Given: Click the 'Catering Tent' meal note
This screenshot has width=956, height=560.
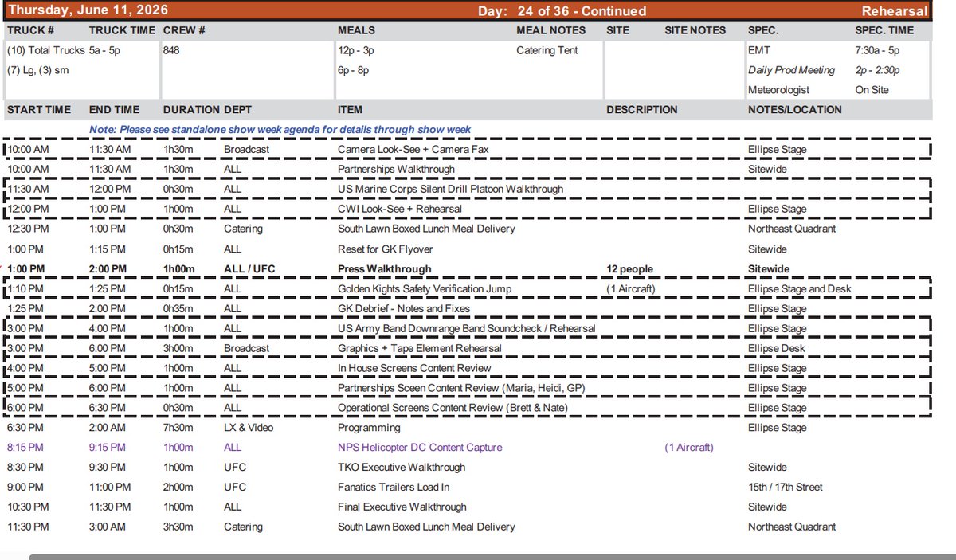Looking at the screenshot, I should 547,50.
